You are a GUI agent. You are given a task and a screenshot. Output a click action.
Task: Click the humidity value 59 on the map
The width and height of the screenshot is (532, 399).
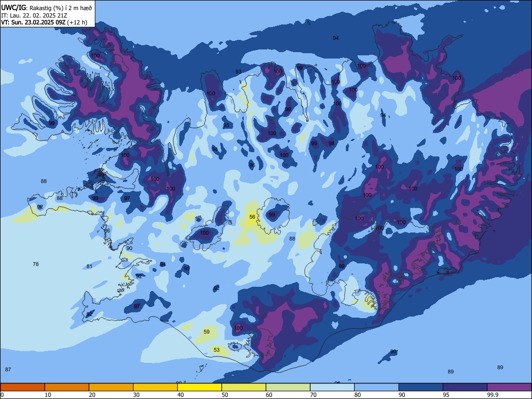click(206, 332)
